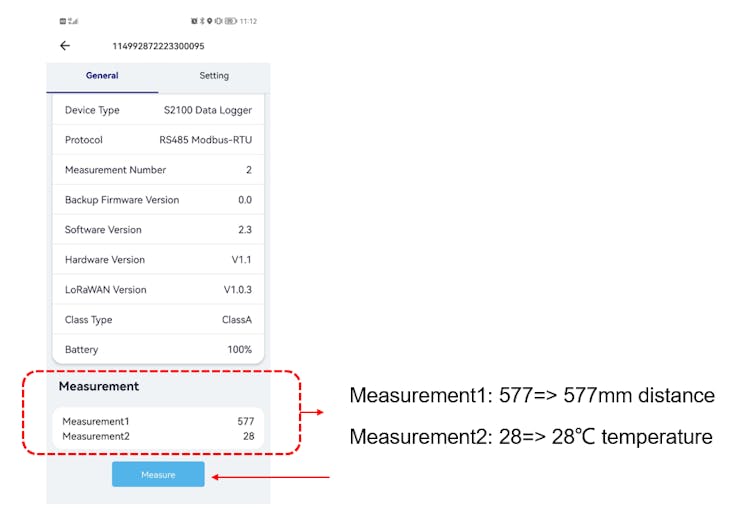
Task: Tap the battery status bar icon
Action: pyautogui.click(x=230, y=21)
